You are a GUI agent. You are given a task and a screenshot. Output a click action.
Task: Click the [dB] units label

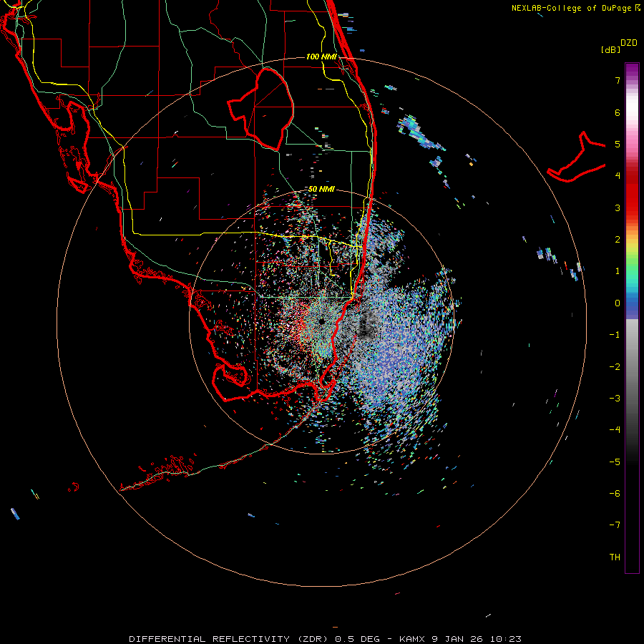point(611,49)
